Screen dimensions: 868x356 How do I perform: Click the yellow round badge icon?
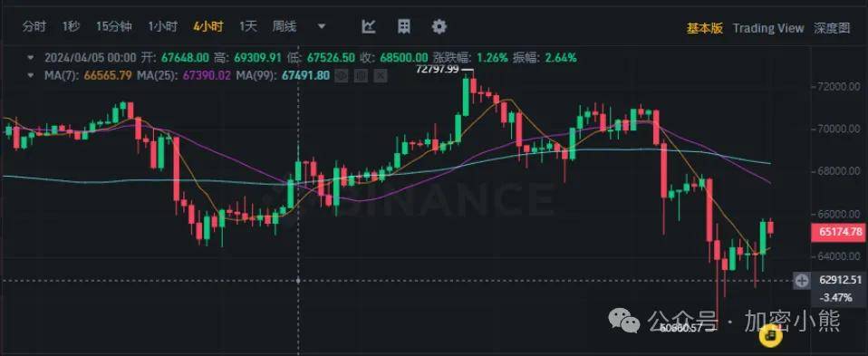click(x=770, y=335)
